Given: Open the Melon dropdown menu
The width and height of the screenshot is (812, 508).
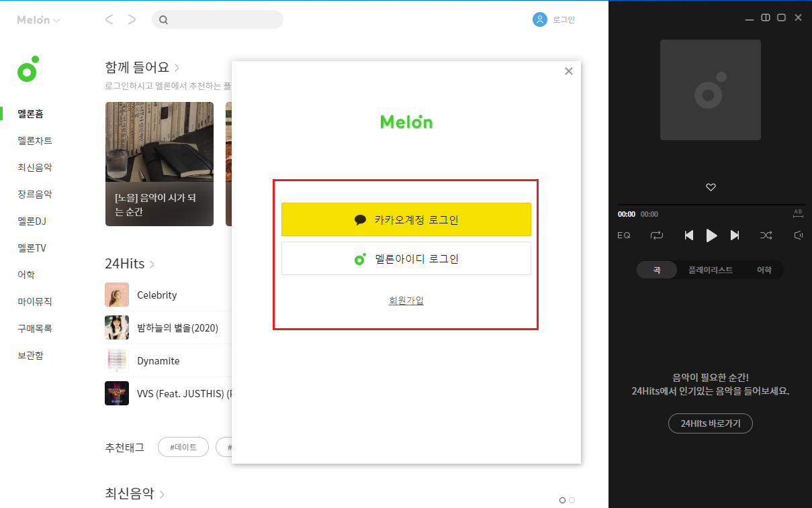Looking at the screenshot, I should tap(38, 20).
